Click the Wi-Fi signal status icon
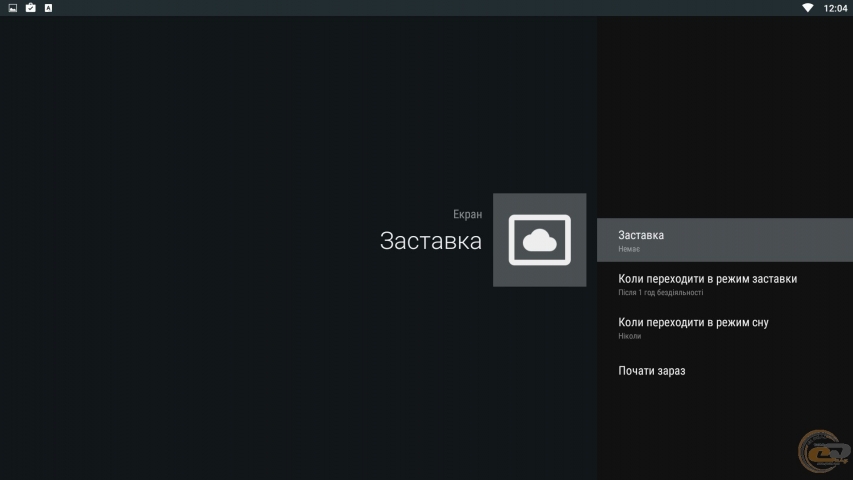The height and width of the screenshot is (480, 853). click(x=808, y=8)
